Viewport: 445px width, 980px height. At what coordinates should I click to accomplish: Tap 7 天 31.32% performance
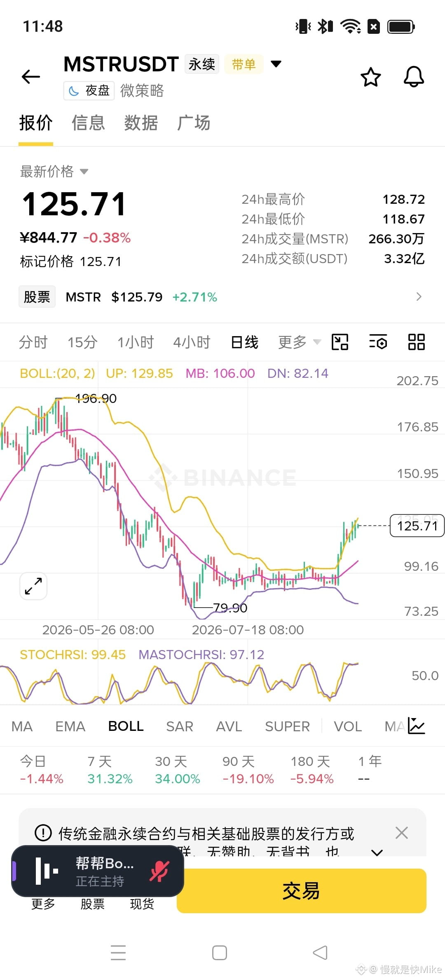pyautogui.click(x=110, y=770)
